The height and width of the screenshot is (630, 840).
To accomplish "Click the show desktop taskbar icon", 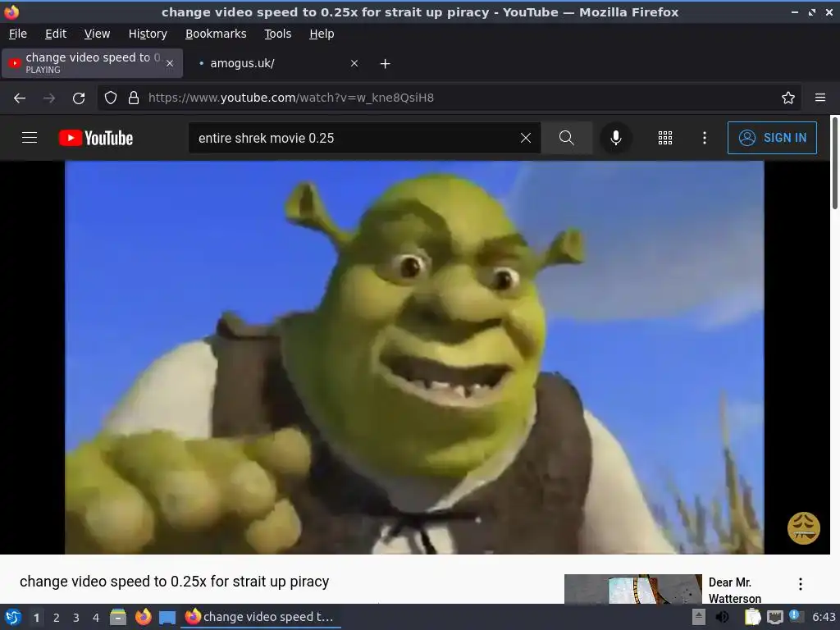I will point(167,617).
